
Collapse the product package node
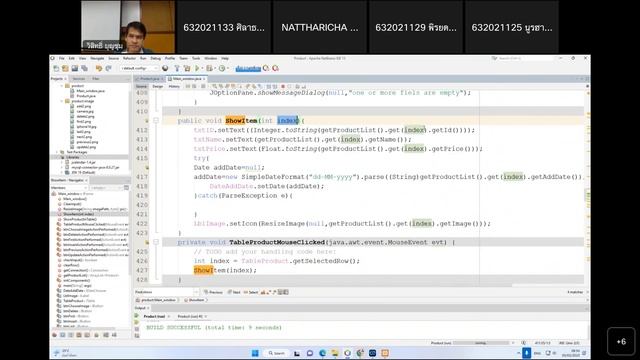click(x=62, y=86)
